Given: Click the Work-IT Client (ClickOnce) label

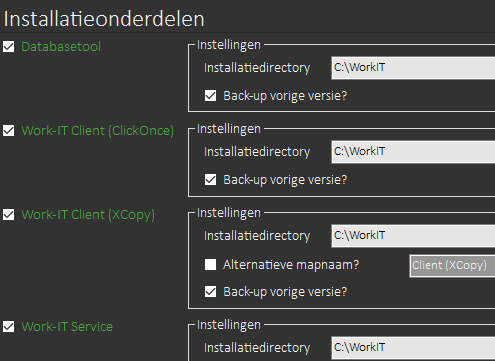Looking at the screenshot, I should click(x=98, y=131).
